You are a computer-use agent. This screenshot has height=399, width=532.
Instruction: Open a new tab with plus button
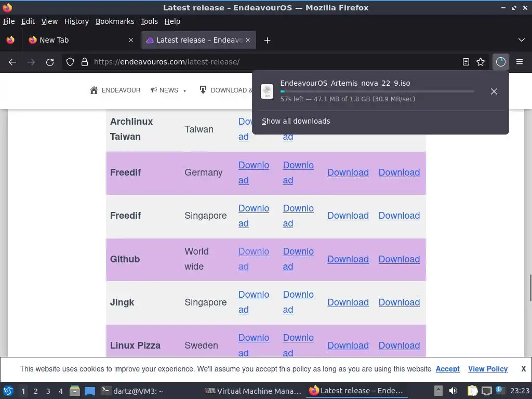point(267,41)
